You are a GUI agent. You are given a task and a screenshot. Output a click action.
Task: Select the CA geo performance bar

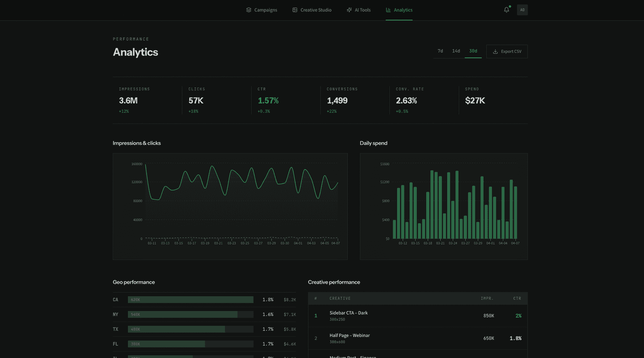(191, 299)
